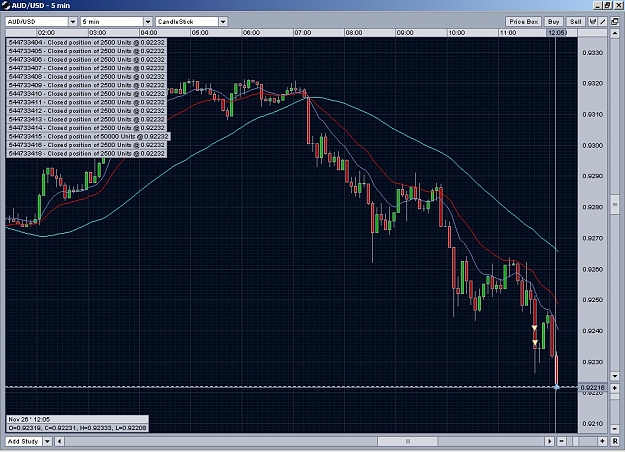Viewport: 625px width, 452px height.
Task: Select order 644733409 closed position row
Action: click(x=86, y=85)
